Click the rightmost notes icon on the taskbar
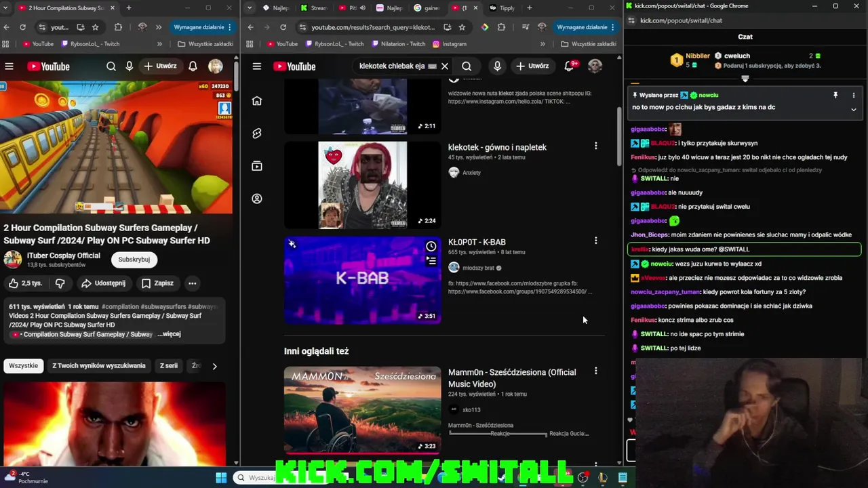868x488 pixels. coord(623,478)
